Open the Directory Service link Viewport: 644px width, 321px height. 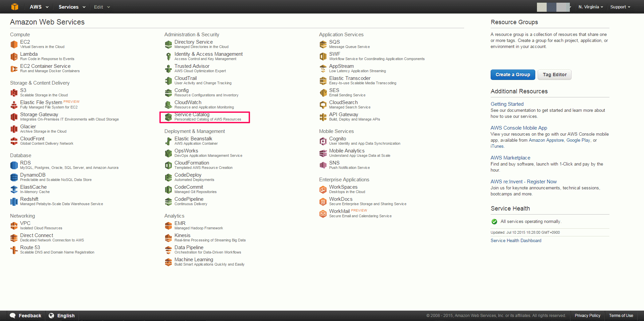pos(194,42)
